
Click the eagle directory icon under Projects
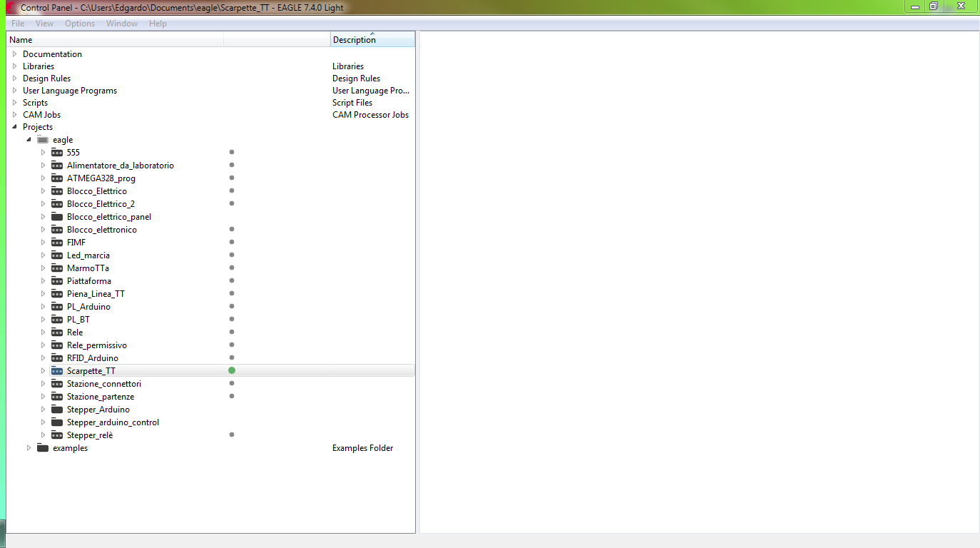(x=43, y=140)
